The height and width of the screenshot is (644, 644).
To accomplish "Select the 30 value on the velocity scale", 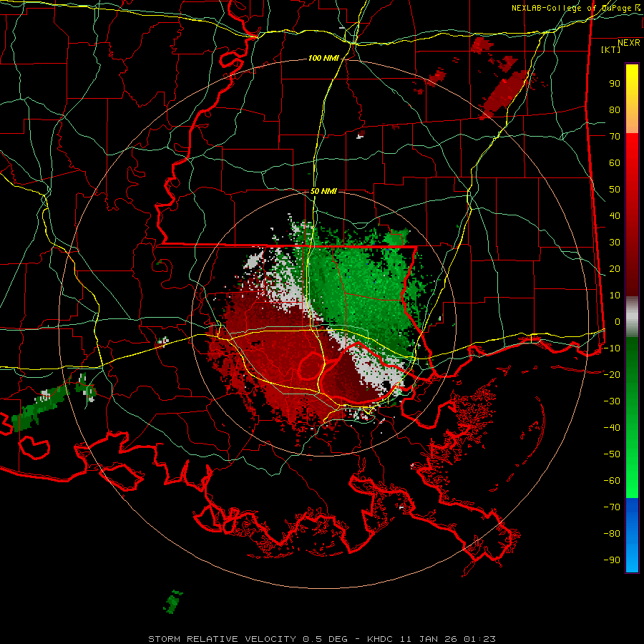I will [x=615, y=243].
